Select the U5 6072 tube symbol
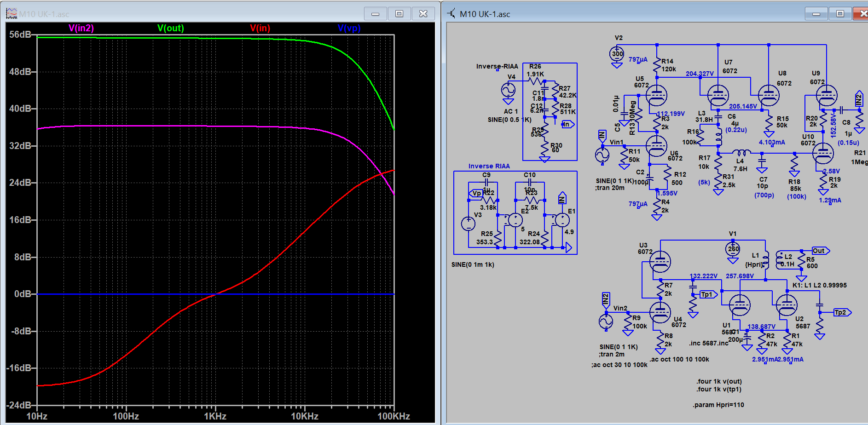Screen dimensions: 868x425 click(x=656, y=96)
